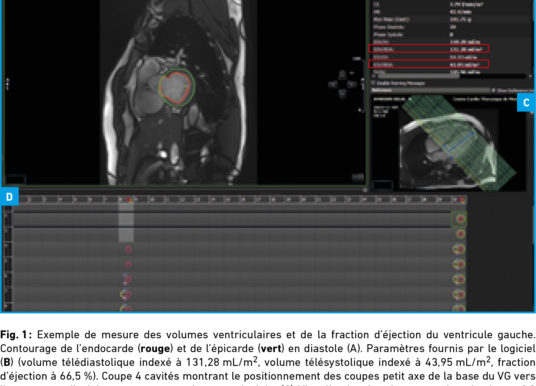The image size is (536, 386).
Task: Select first red endocardial contour in highlighted phase column
Action: point(128,249)
